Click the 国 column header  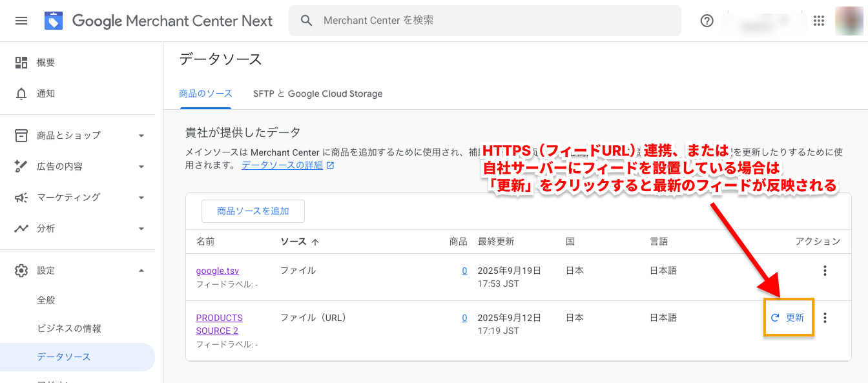click(570, 242)
